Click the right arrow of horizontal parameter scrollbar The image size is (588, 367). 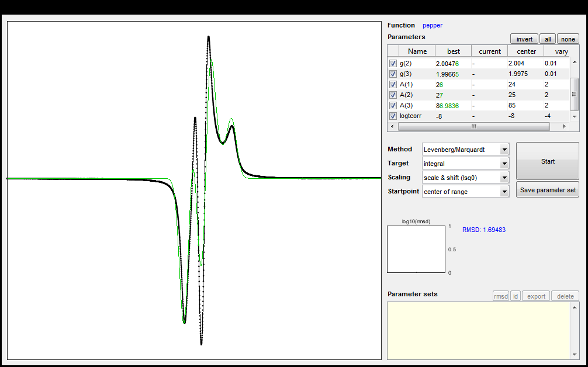click(x=565, y=127)
